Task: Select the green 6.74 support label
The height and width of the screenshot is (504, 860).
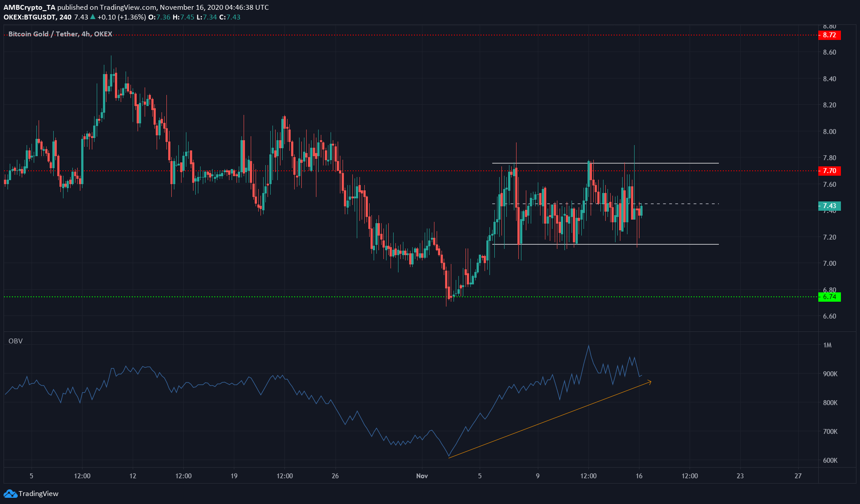Action: (829, 297)
